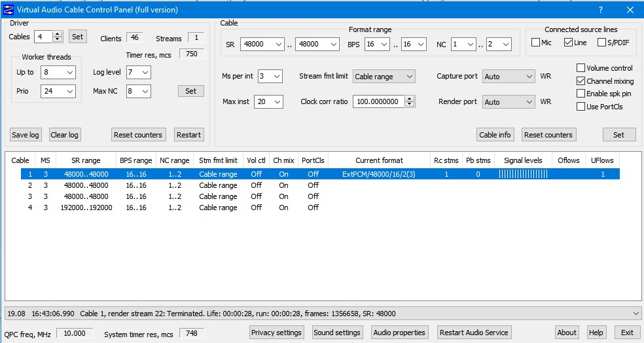
Task: Click the Signal levels column header
Action: pos(523,160)
